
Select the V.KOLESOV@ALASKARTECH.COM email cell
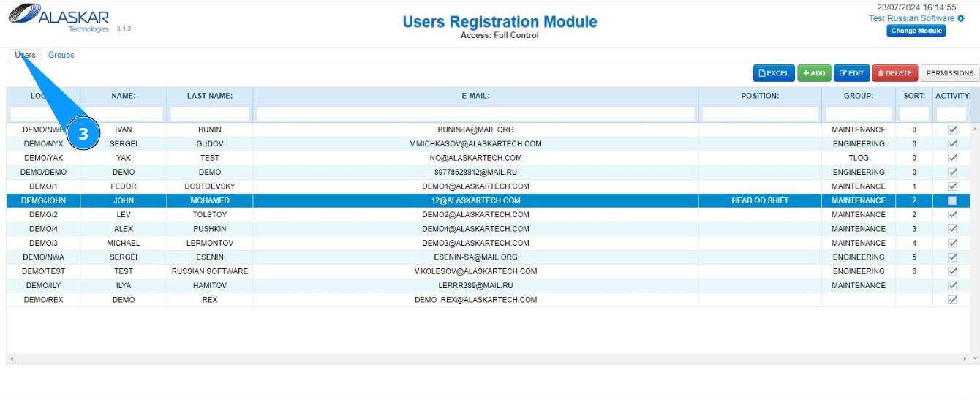(475, 271)
